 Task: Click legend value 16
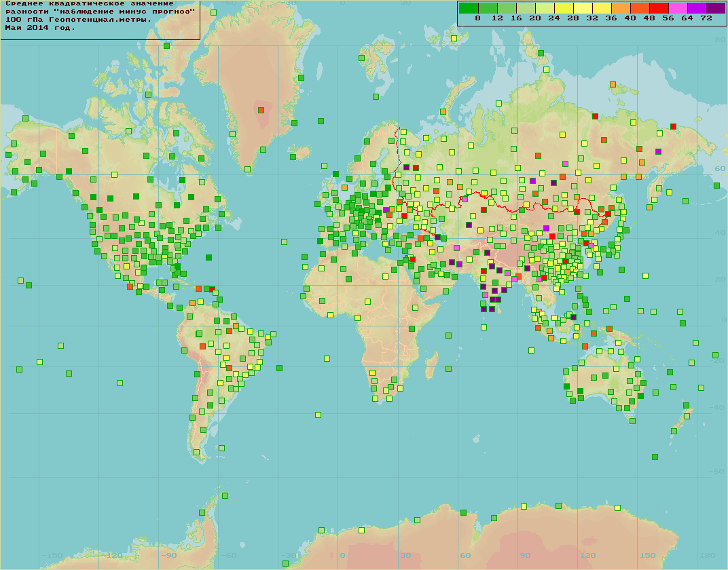[x=516, y=18]
